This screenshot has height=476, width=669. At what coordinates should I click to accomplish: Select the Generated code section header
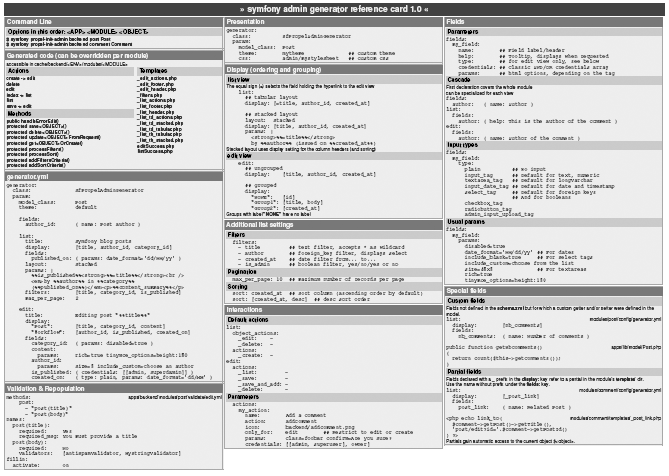point(60,55)
